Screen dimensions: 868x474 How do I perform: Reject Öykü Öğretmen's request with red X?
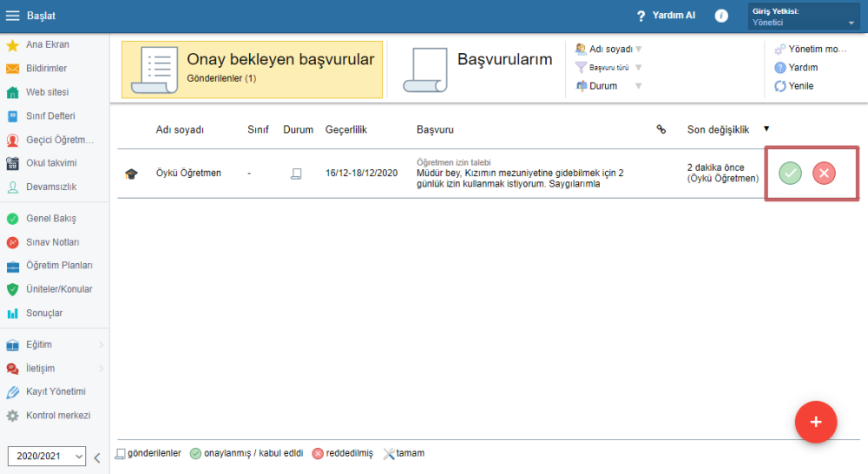(x=824, y=174)
